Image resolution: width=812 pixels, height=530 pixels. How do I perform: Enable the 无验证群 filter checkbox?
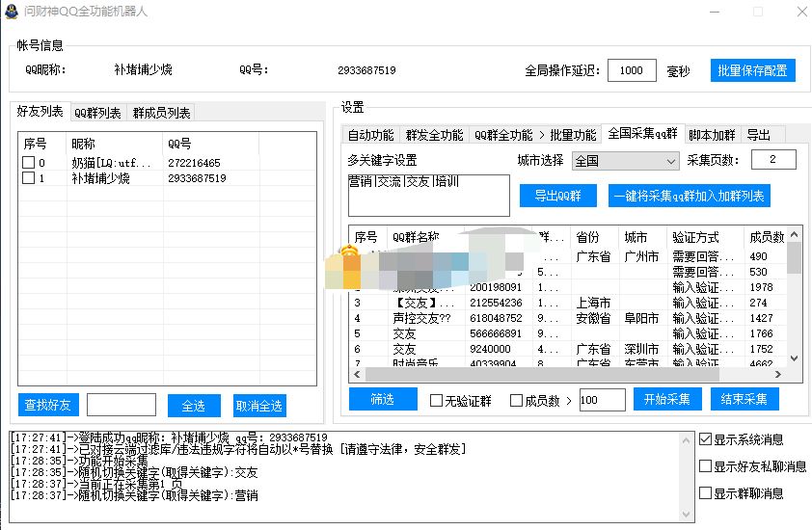point(437,400)
